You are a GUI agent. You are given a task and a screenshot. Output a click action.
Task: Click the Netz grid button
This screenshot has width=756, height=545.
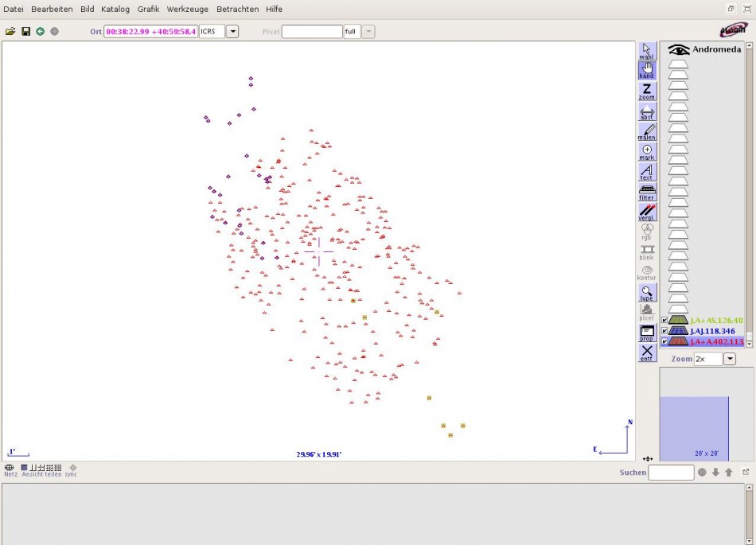10,469
